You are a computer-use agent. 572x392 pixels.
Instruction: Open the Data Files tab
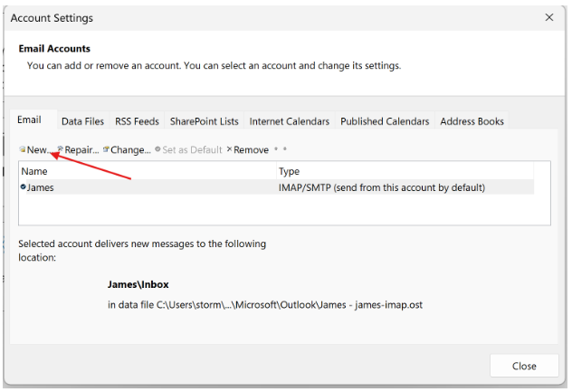point(82,121)
